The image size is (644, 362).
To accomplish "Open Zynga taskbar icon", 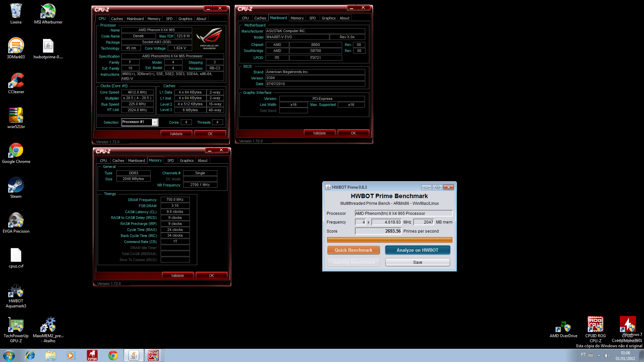I will (x=92, y=355).
